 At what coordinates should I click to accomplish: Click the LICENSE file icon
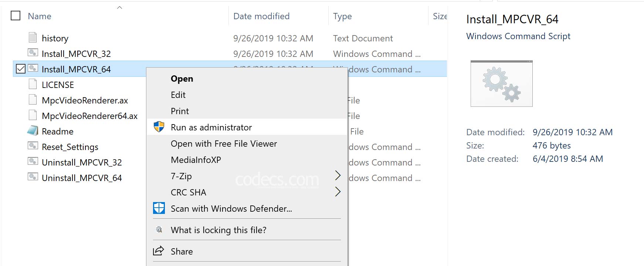[33, 84]
